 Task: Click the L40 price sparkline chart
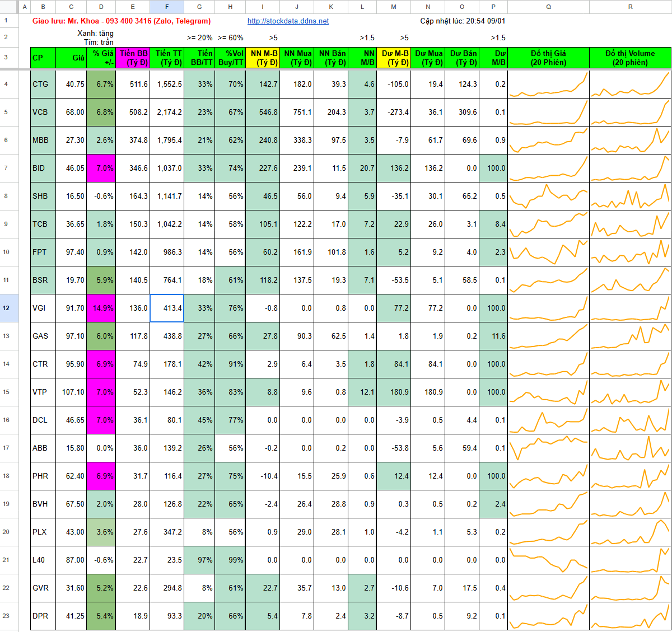pyautogui.click(x=548, y=560)
